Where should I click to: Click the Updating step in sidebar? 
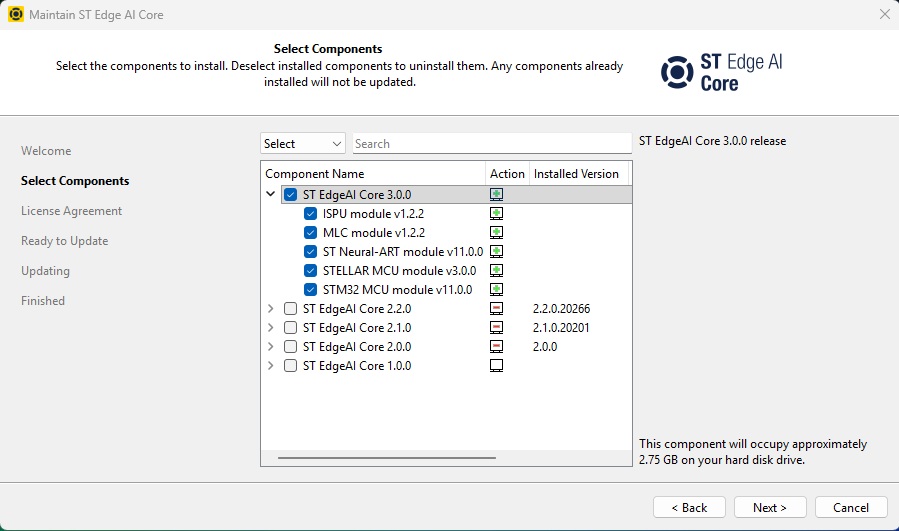45,271
